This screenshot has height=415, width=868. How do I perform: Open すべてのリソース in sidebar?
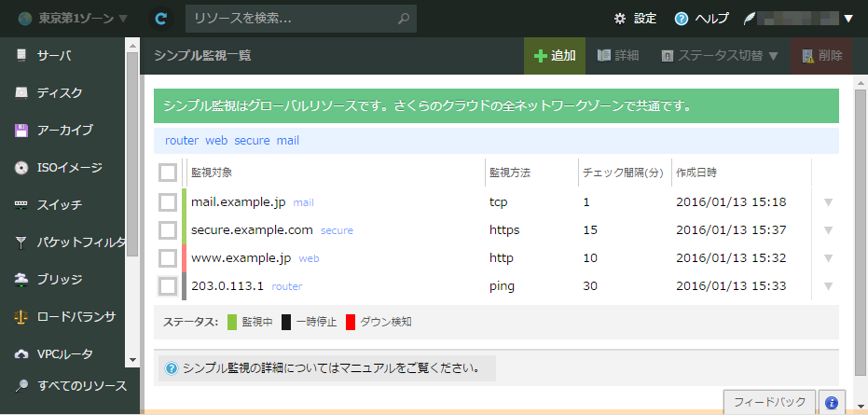point(73,385)
